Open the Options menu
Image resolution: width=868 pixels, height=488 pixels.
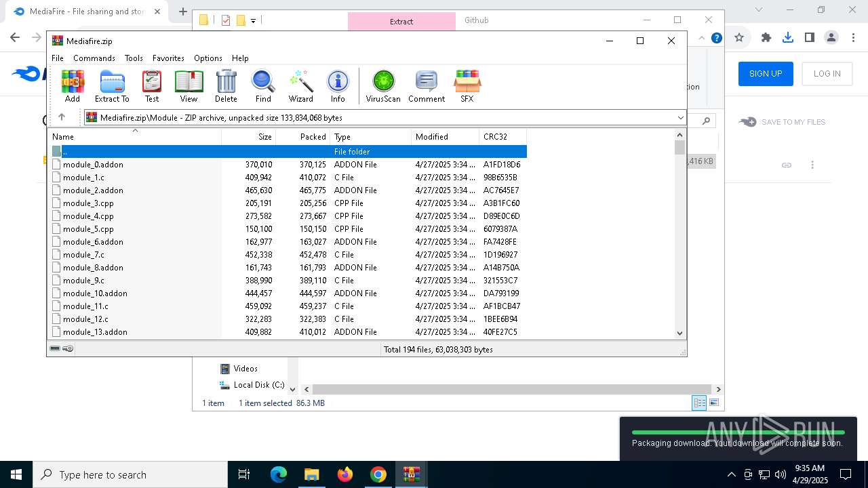click(x=208, y=58)
